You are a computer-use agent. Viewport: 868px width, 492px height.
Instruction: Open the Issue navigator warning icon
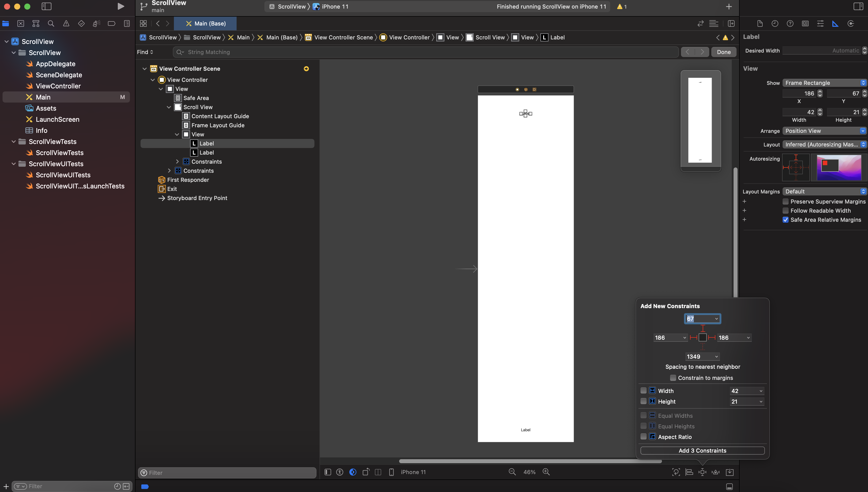[x=66, y=23]
